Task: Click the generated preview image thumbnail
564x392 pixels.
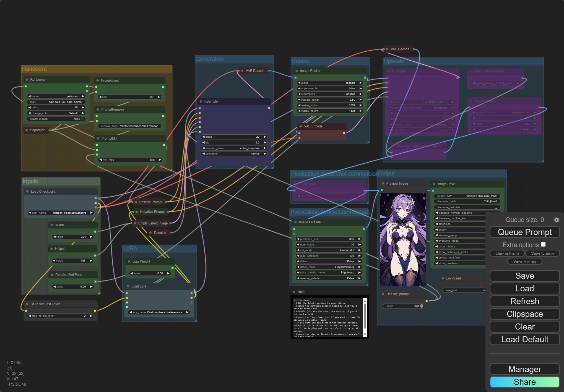Action: (403, 239)
